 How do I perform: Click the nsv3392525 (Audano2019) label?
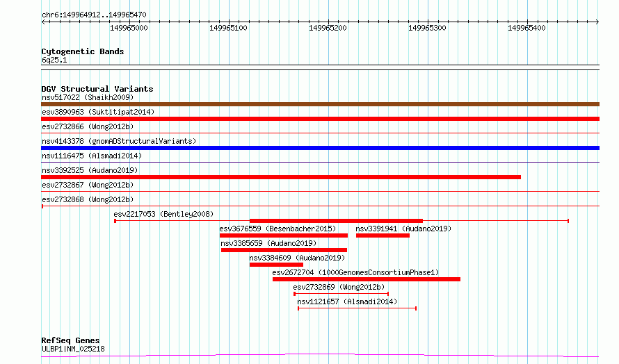[90, 170]
